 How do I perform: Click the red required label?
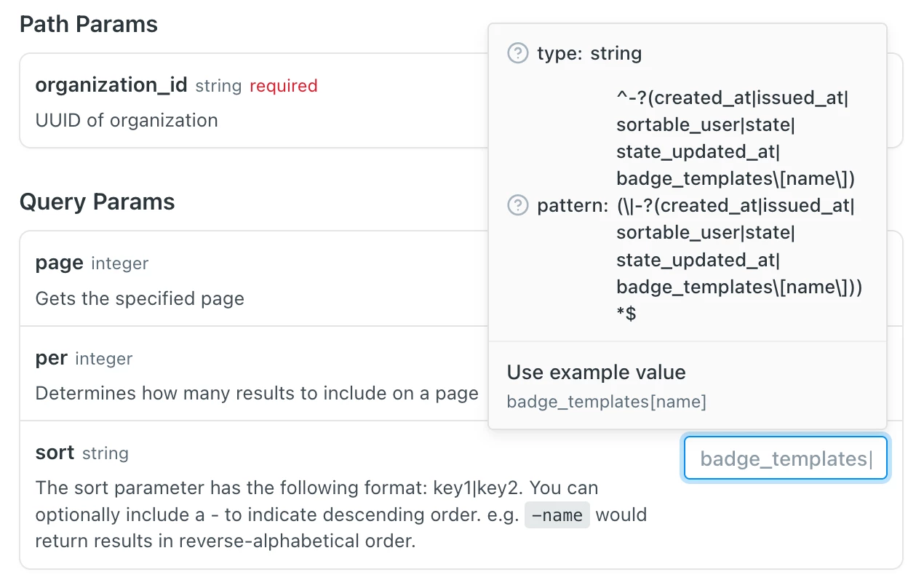tap(283, 86)
